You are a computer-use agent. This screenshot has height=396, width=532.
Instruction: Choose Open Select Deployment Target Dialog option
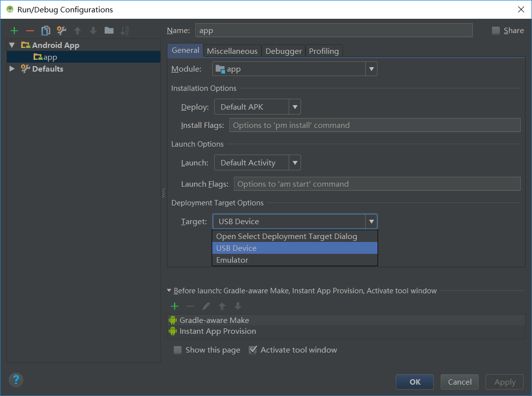coord(295,236)
